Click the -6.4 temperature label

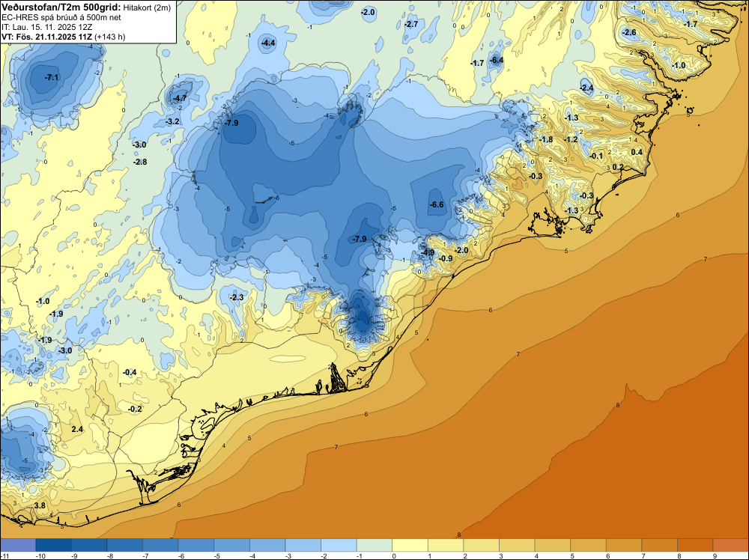tap(497, 60)
